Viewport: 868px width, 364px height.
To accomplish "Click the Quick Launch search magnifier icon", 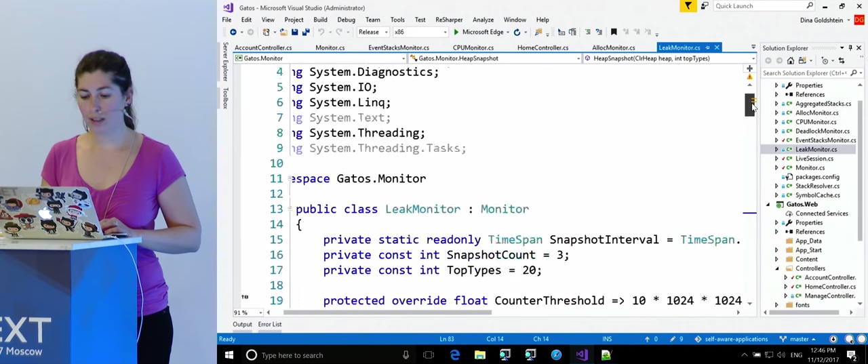I will [810, 6].
